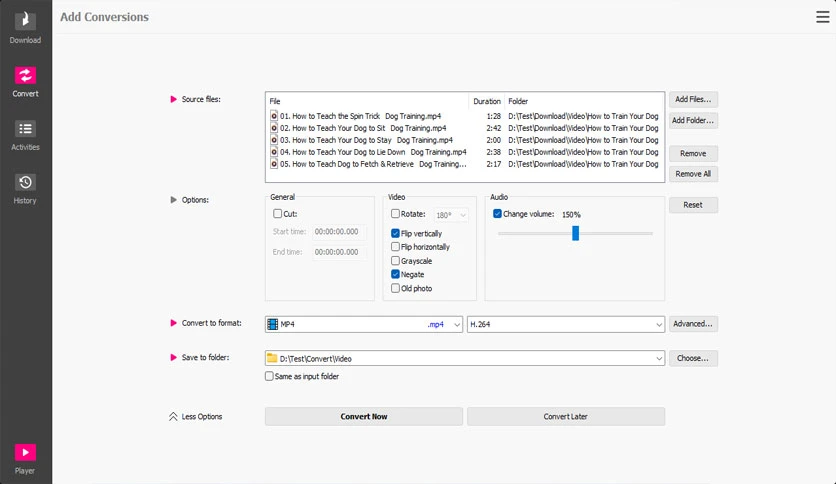Viewport: 836px width, 484px height.
Task: Click the Add Folder... button
Action: point(693,120)
